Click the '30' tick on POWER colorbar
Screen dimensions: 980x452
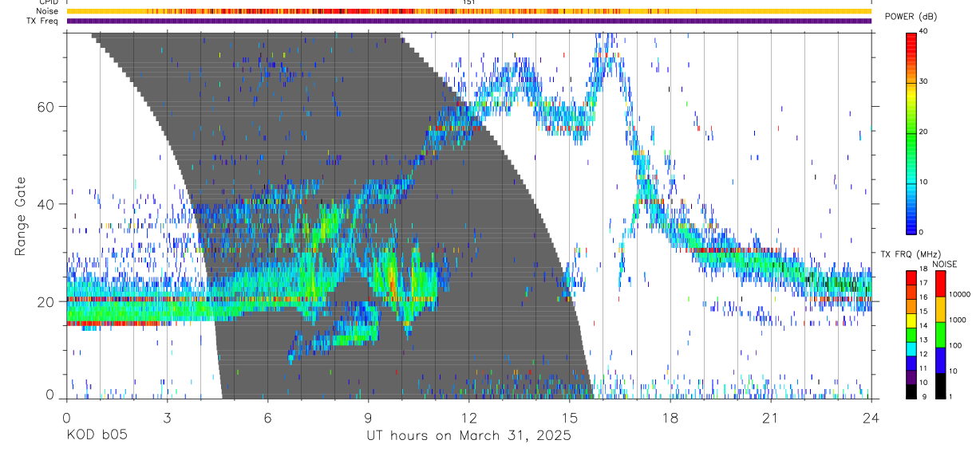point(925,81)
